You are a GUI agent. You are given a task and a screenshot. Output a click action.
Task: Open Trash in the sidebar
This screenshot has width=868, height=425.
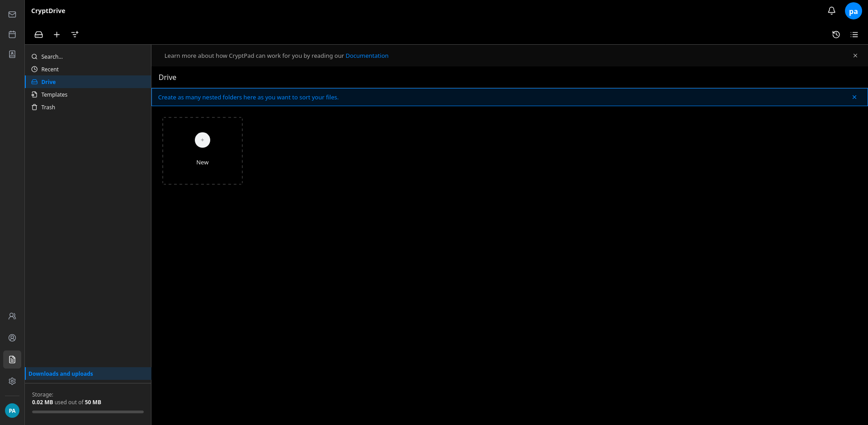(88, 107)
